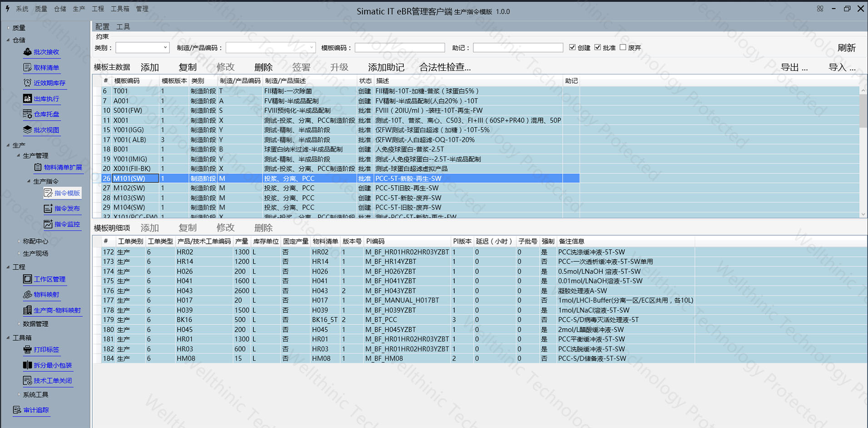Collapse the 仓储 tree section
868x428 pixels.
point(8,40)
